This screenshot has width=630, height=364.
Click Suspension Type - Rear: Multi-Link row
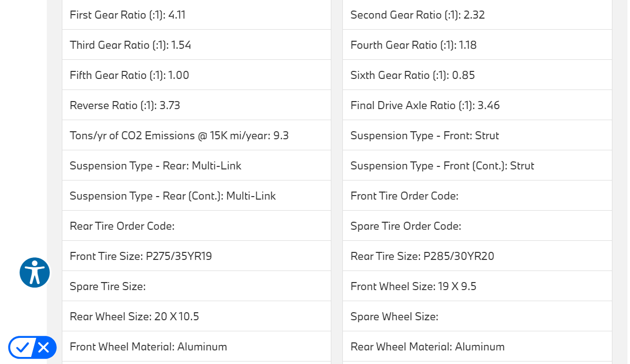coord(155,166)
